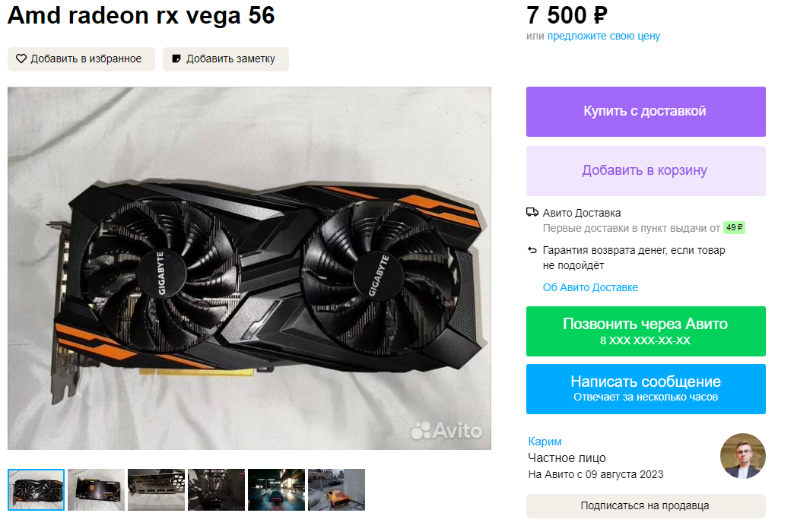The image size is (794, 532).
Task: Click the heart icon to favorite listing
Action: [x=21, y=59]
